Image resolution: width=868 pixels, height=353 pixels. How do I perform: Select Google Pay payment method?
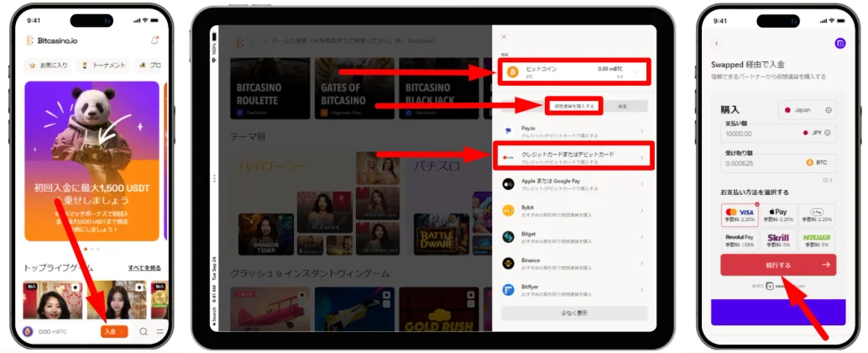click(x=817, y=215)
